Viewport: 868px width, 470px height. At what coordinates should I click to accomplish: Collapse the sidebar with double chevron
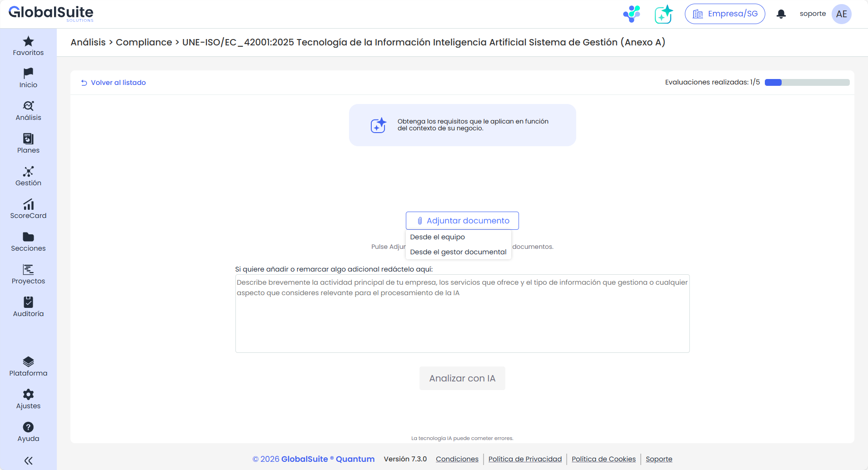[28, 460]
